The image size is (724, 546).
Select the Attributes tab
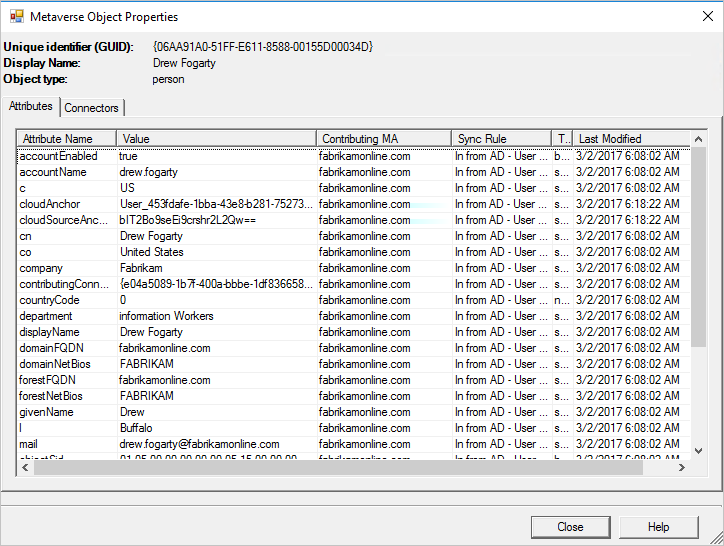click(x=31, y=106)
